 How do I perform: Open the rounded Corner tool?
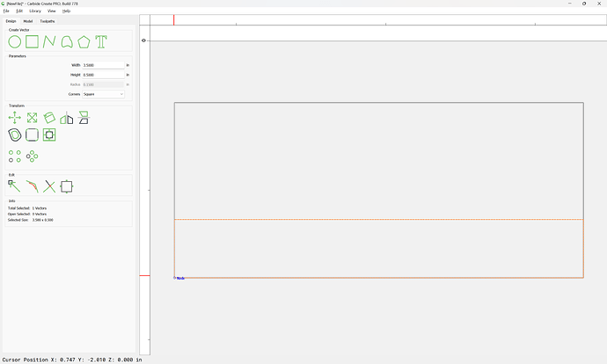32,135
